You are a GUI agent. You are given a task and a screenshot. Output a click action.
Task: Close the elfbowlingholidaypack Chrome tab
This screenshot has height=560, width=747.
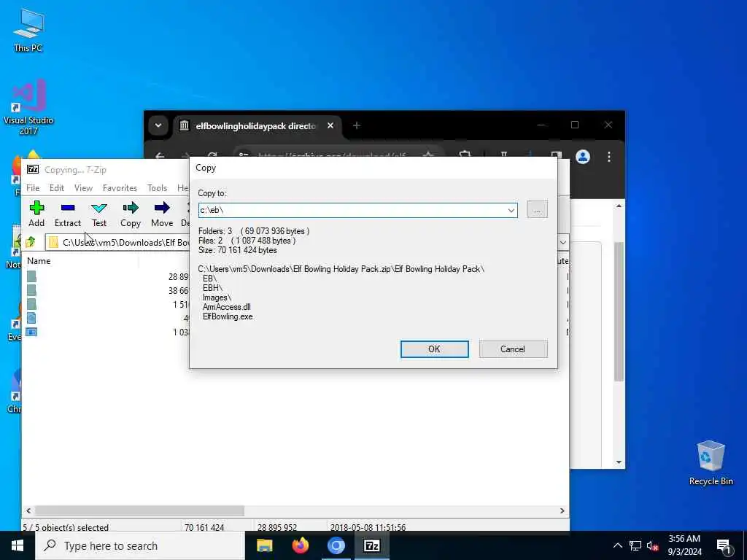pyautogui.click(x=330, y=125)
